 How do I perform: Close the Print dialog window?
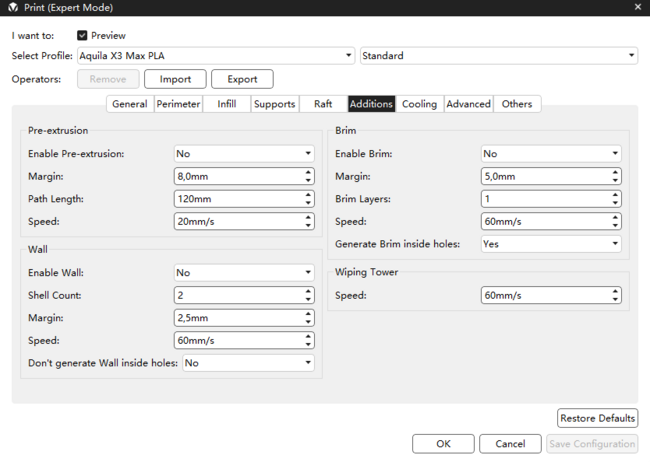click(x=637, y=8)
